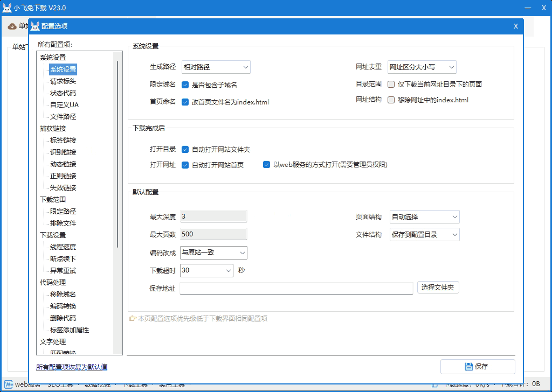Uncheck 以web服务的方式打开 option
Image resolution: width=552 pixels, height=392 pixels.
coord(266,165)
